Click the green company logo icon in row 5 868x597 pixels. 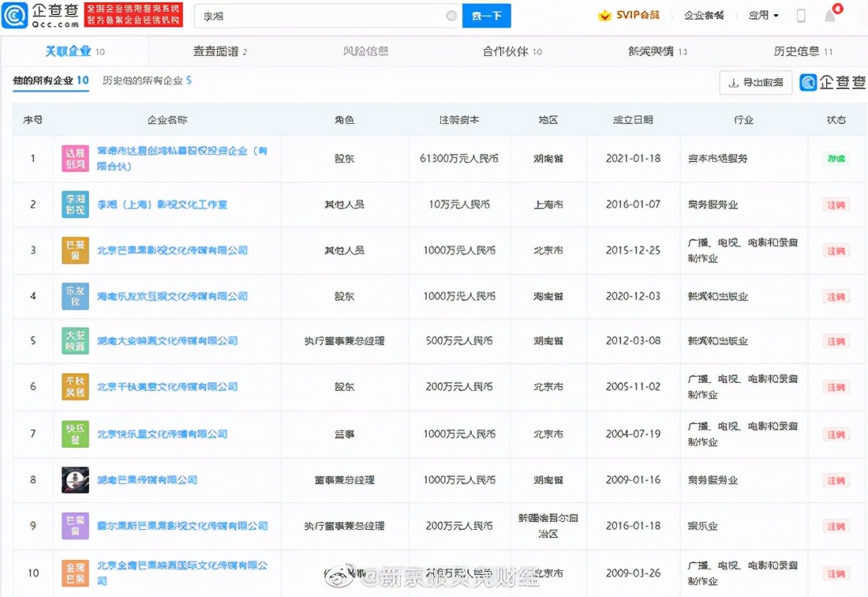pyautogui.click(x=75, y=340)
